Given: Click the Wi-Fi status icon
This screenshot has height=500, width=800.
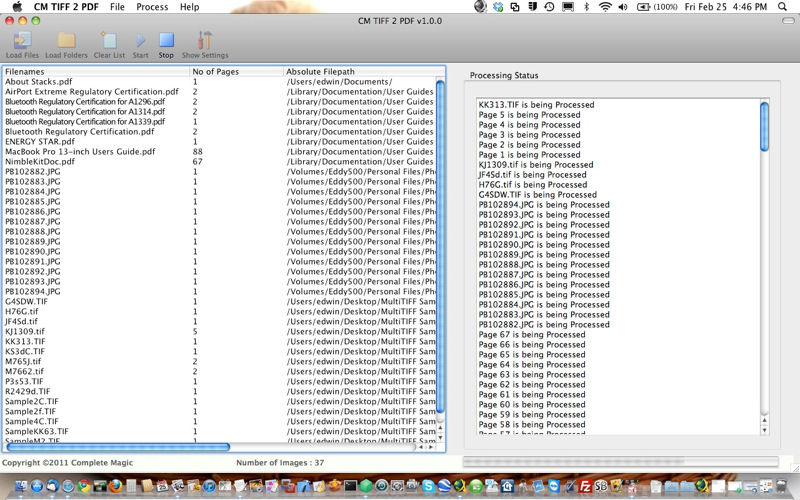Looking at the screenshot, I should [605, 7].
